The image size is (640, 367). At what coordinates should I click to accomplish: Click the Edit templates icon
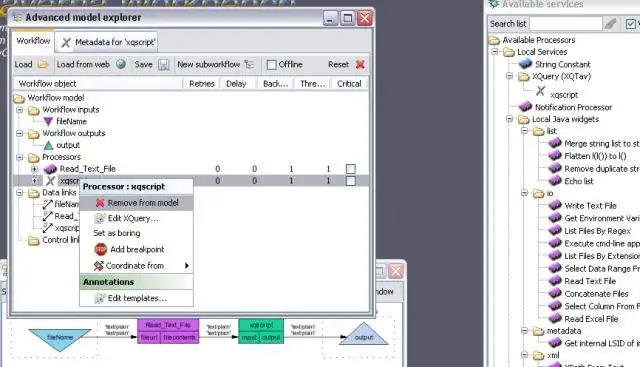(x=99, y=298)
